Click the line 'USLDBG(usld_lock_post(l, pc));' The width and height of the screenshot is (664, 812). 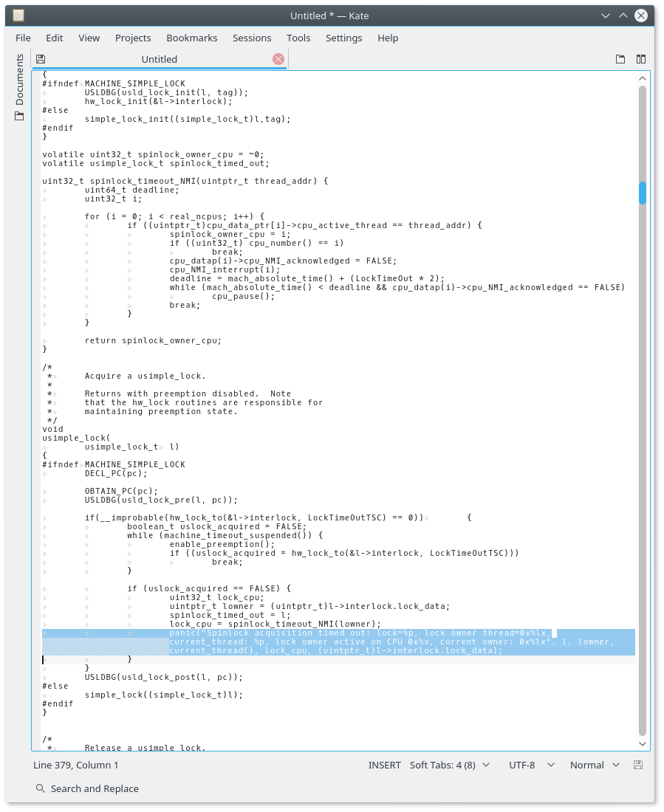click(x=163, y=677)
